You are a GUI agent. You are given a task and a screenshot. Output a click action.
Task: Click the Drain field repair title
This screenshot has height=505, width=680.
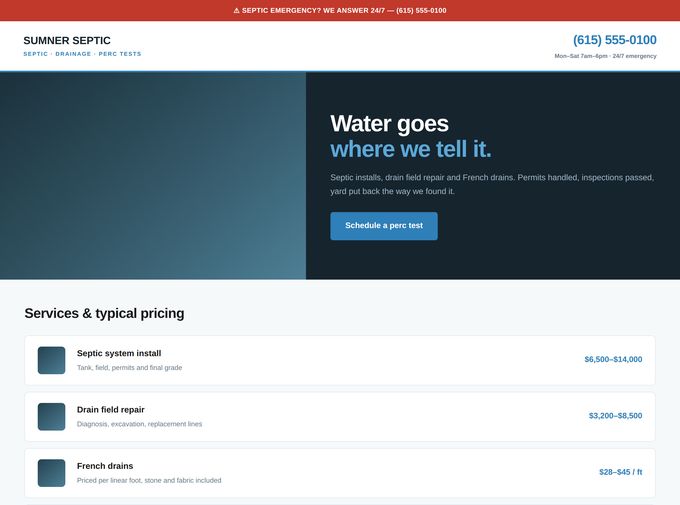pos(111,410)
